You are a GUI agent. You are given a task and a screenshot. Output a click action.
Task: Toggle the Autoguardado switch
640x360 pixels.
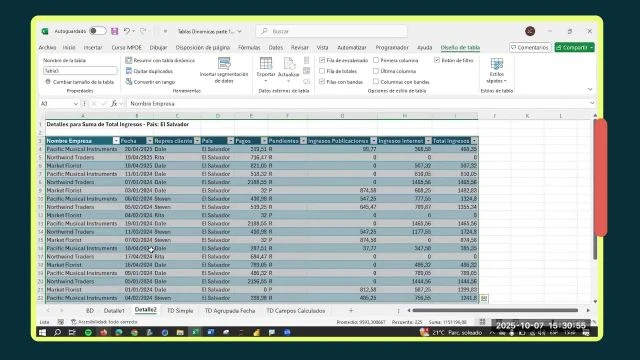pos(98,31)
